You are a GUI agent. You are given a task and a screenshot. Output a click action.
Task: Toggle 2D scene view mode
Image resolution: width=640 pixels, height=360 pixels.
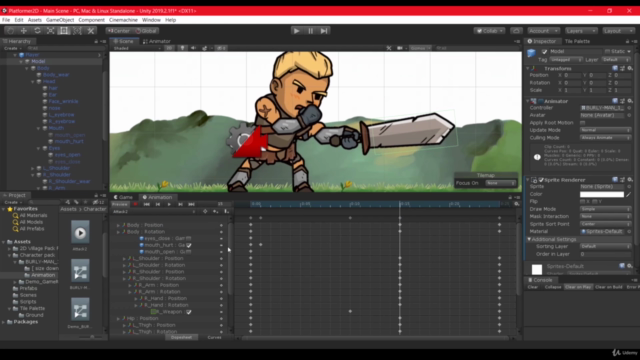tap(169, 48)
